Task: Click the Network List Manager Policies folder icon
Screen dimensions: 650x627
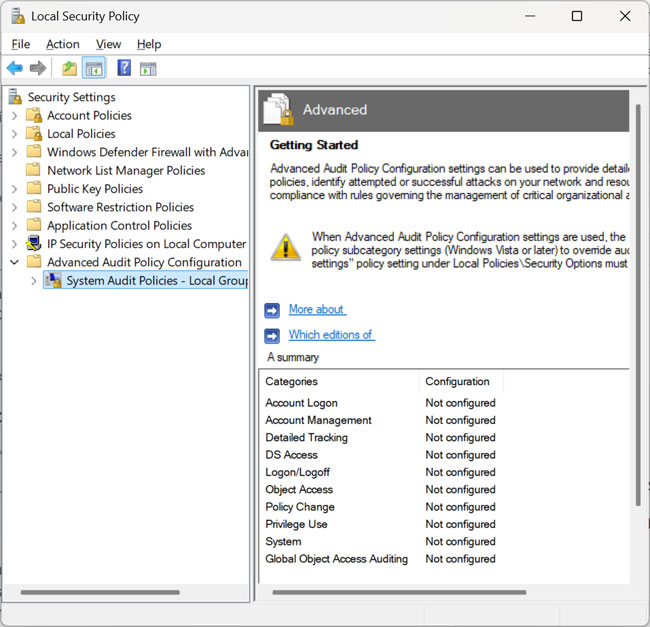Action: (x=34, y=169)
